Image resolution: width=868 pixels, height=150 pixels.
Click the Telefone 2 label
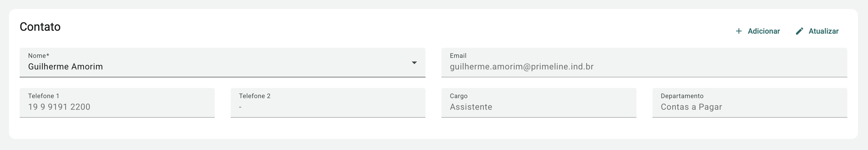click(255, 96)
